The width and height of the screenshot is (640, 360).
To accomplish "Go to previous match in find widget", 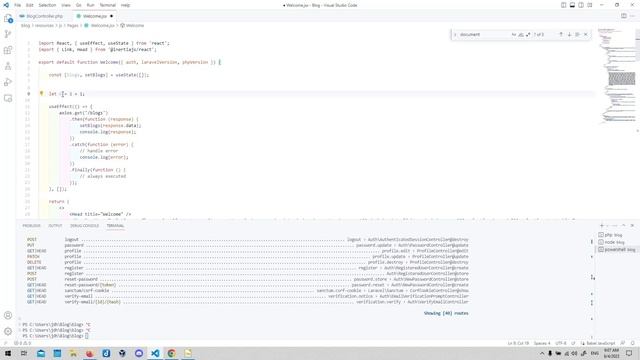I will (561, 35).
